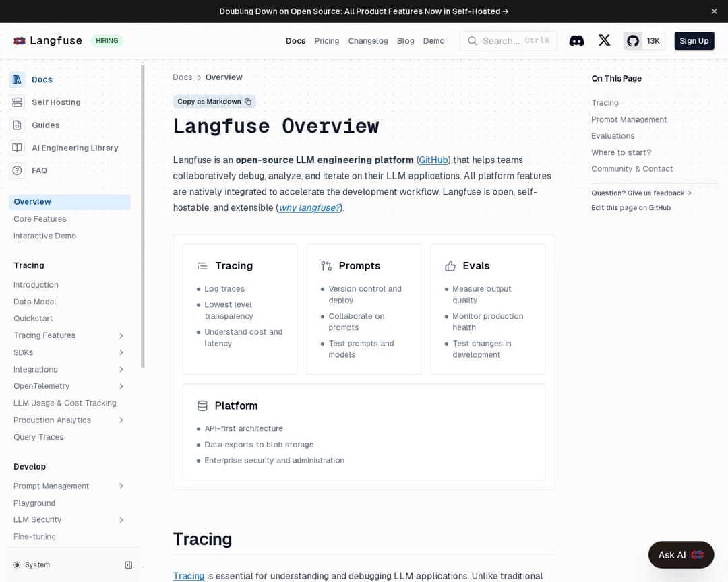This screenshot has width=728, height=582.
Task: Click 'Question? Give us feedback' link
Action: coord(641,193)
